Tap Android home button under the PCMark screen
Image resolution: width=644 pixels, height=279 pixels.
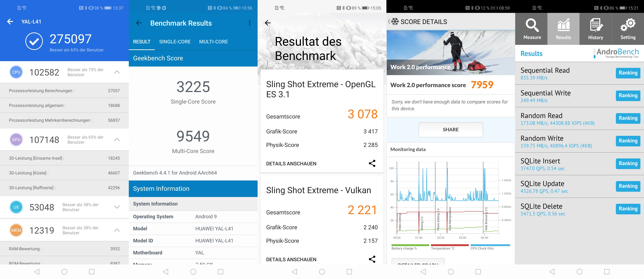click(451, 272)
